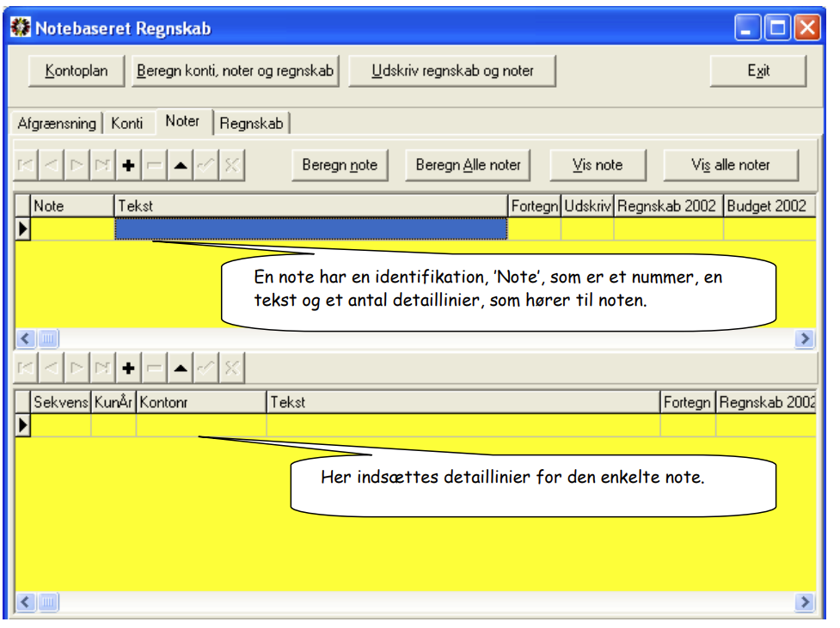Click the lower edit triangle icon for detail lines
Viewport: 840px width, 628px height.
(181, 368)
